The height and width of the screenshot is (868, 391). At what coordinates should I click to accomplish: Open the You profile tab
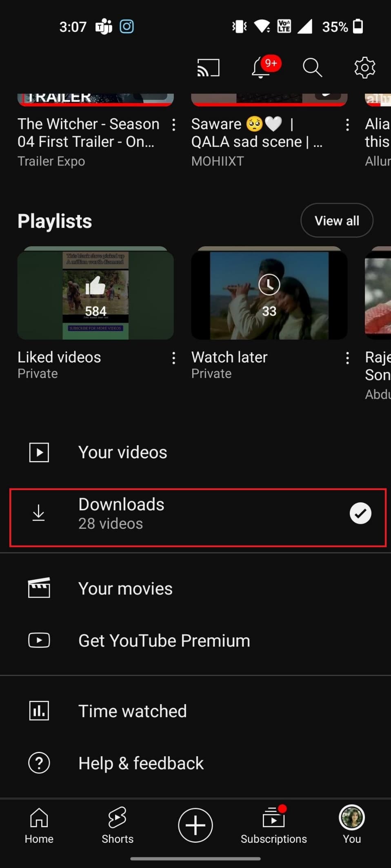(352, 825)
